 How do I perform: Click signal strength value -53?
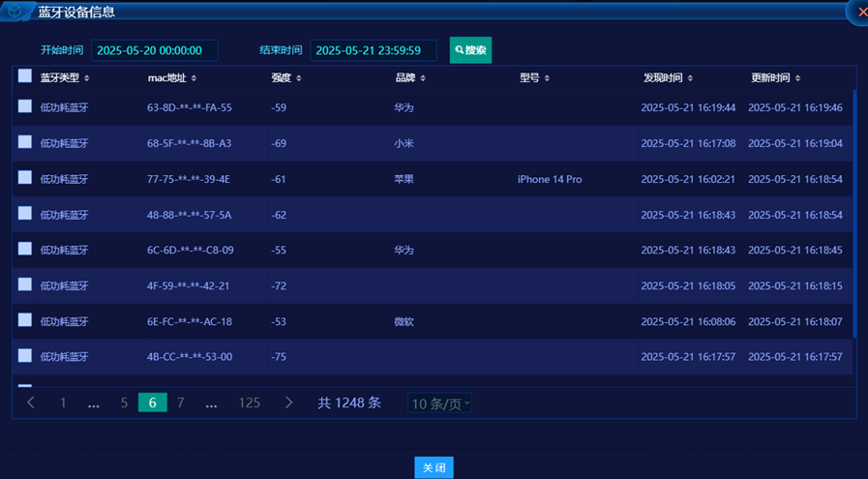279,321
